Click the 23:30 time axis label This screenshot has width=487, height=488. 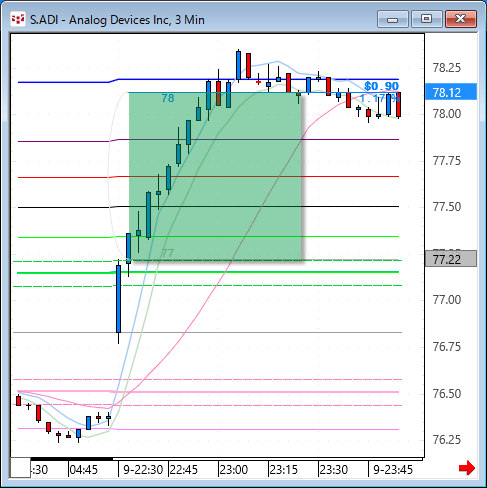tap(334, 470)
